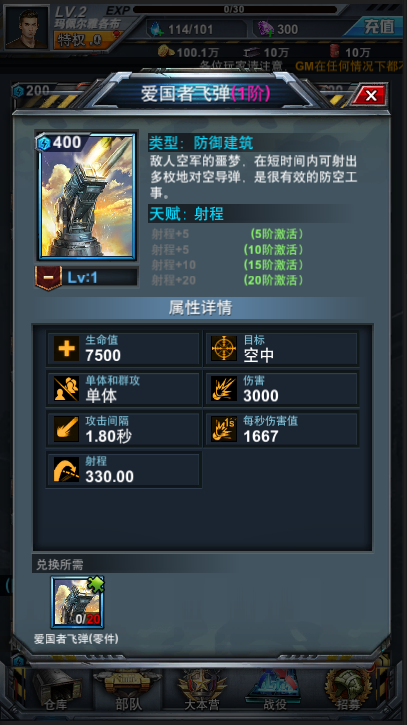Click the Patriot missile card image

[87, 196]
